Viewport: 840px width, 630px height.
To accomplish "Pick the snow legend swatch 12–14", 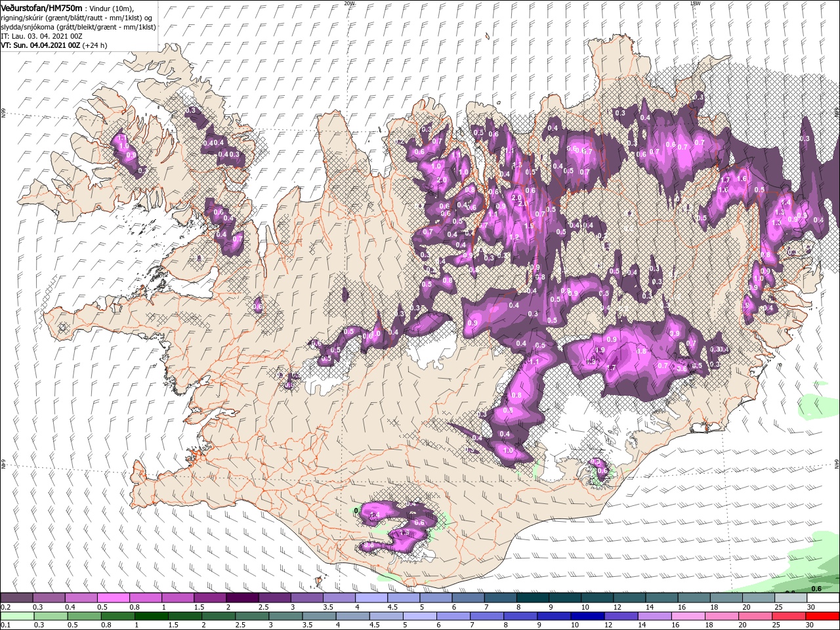I will (629, 598).
